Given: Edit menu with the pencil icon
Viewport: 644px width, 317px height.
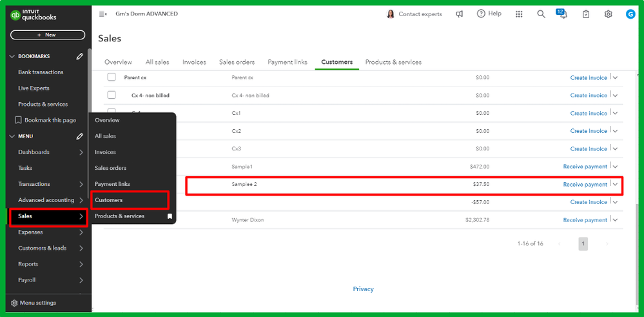Looking at the screenshot, I should click(80, 136).
